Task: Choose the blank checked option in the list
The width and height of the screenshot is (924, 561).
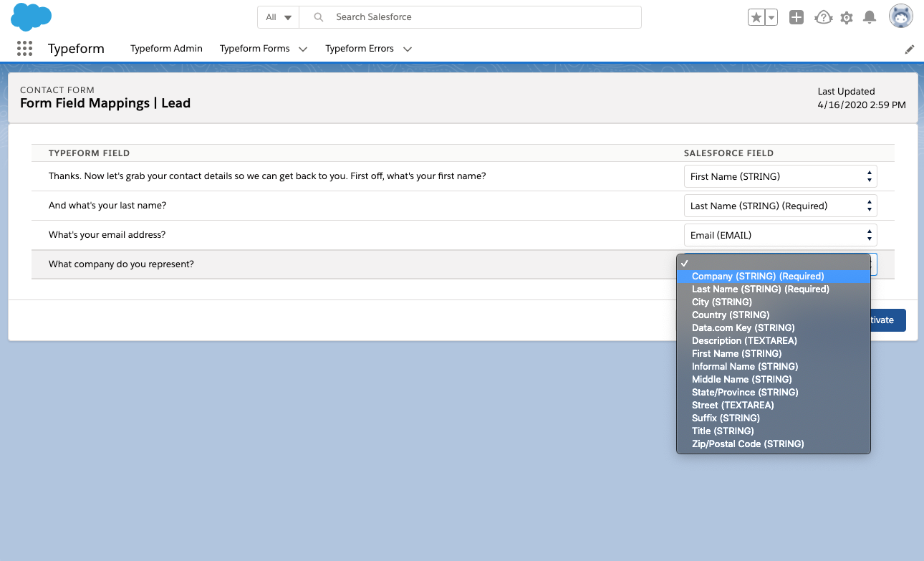Action: click(x=774, y=263)
